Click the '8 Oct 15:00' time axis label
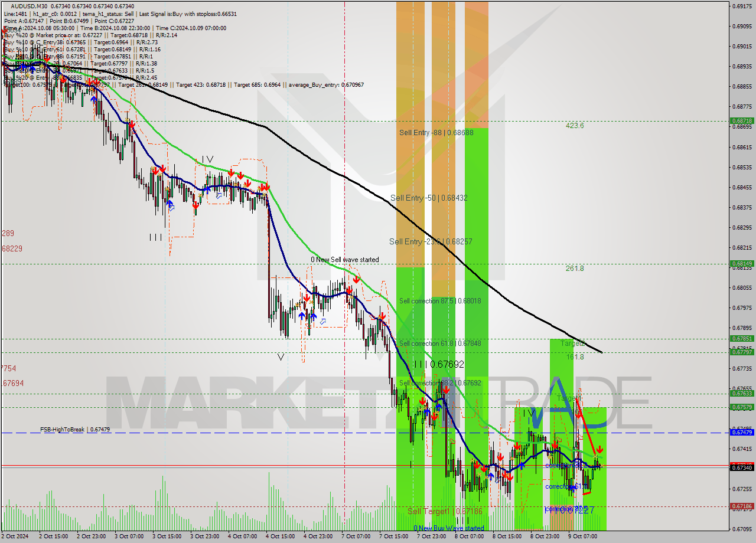 pyautogui.click(x=507, y=537)
